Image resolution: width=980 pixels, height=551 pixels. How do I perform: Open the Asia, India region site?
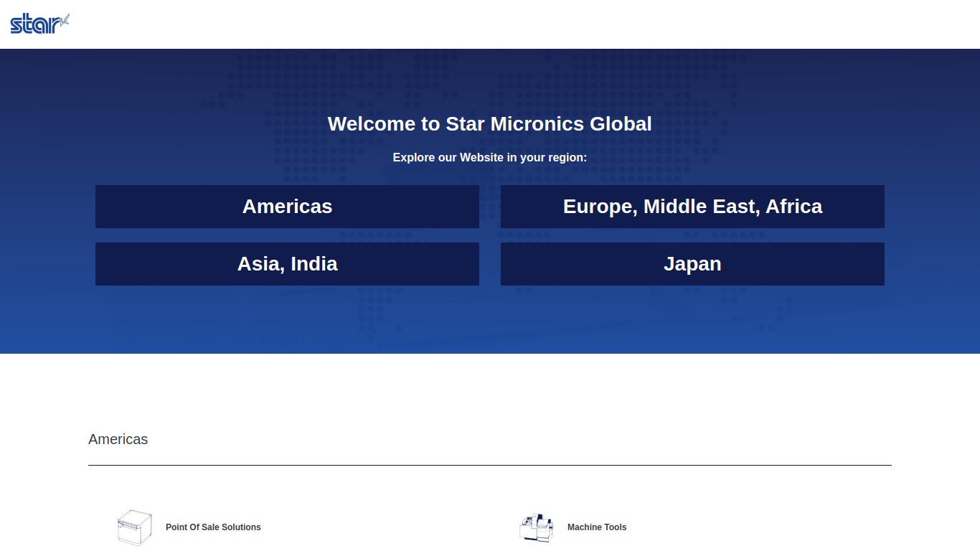[287, 264]
